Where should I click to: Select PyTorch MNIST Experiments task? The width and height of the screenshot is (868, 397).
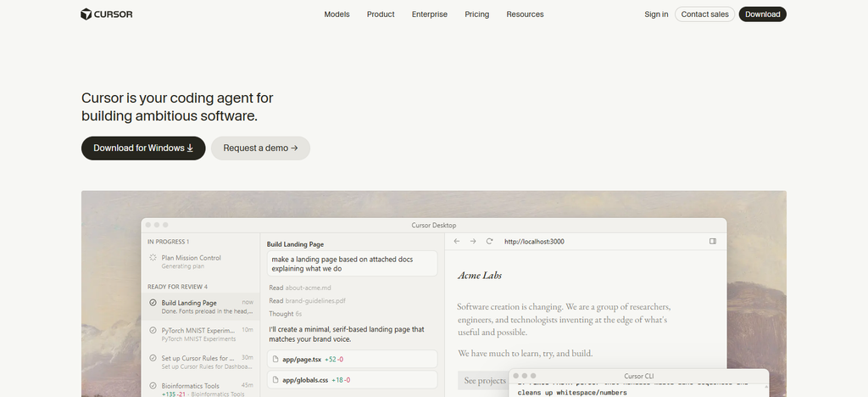(200, 334)
